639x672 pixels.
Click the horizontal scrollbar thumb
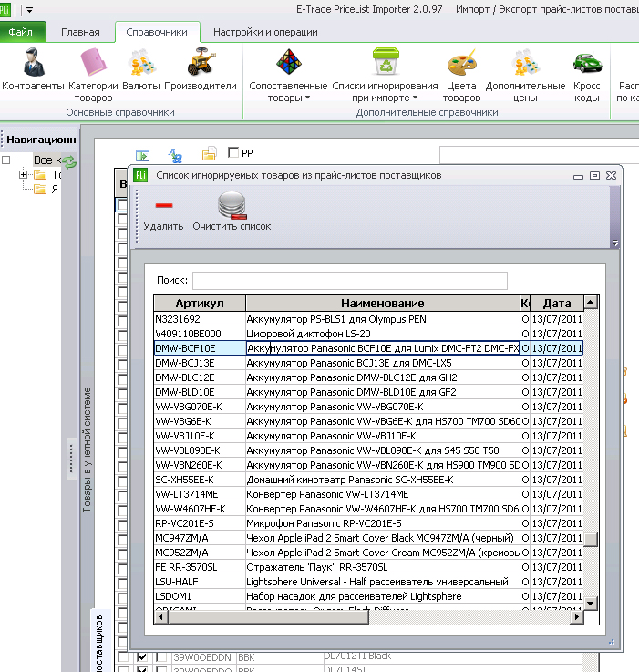(x=269, y=616)
